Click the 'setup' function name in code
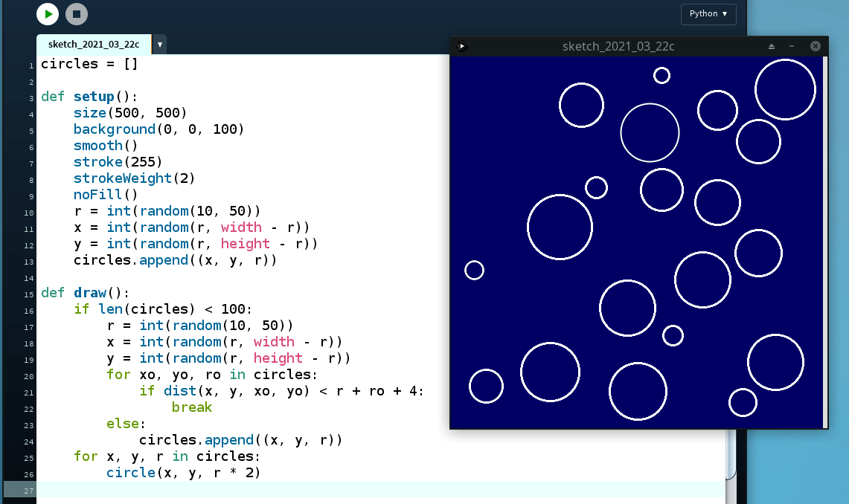Screen dimensions: 849x504 pos(94,97)
